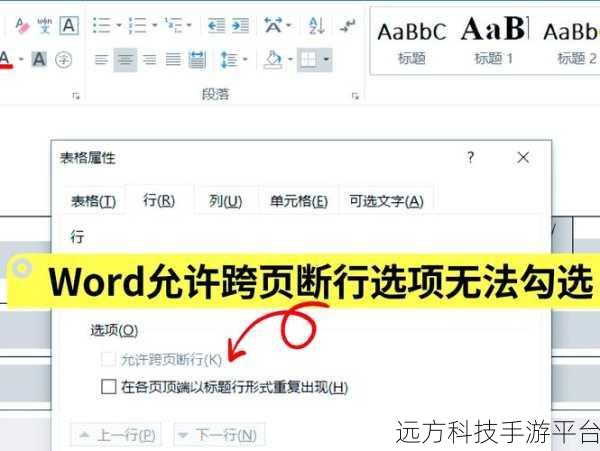
Task: Switch to the 行(R) tab
Action: [159, 200]
